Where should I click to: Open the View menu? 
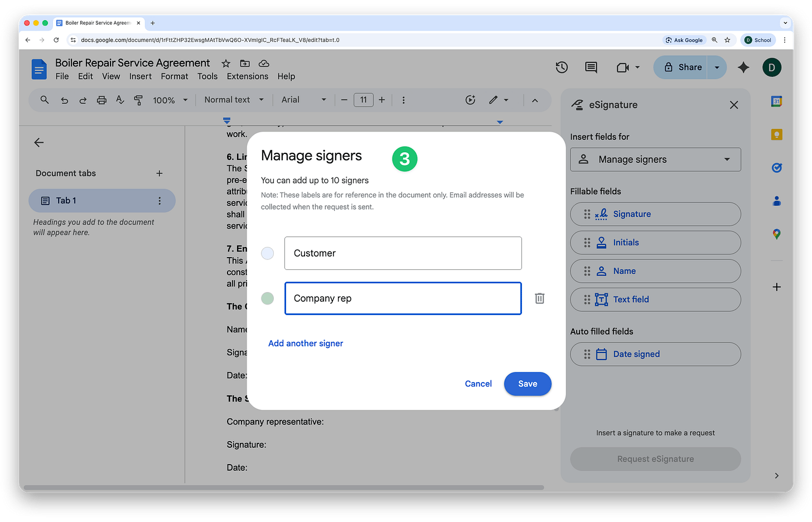pyautogui.click(x=111, y=76)
